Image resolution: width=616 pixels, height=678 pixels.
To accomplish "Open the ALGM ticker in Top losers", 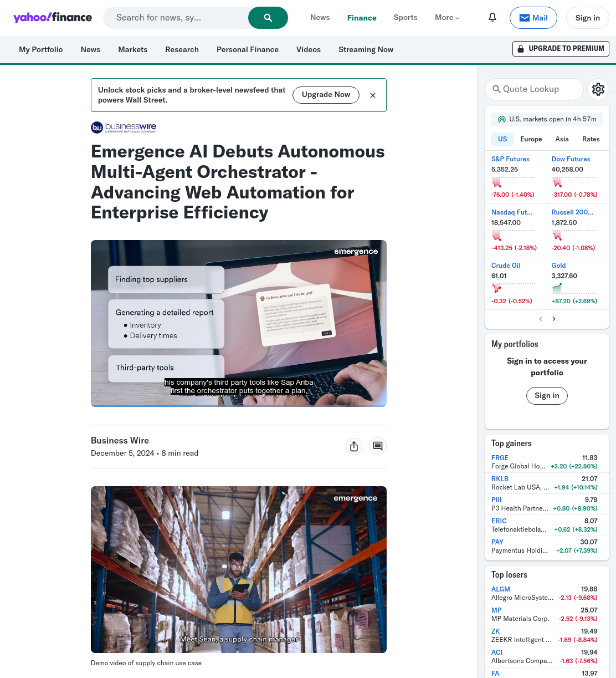I will [501, 589].
